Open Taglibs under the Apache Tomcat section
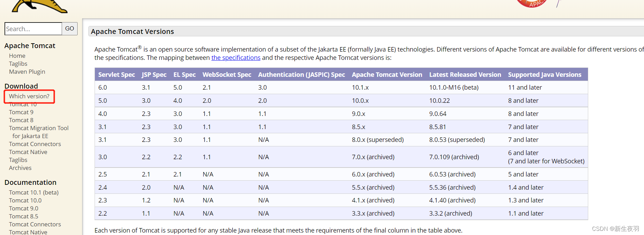The image size is (644, 235). (x=18, y=64)
